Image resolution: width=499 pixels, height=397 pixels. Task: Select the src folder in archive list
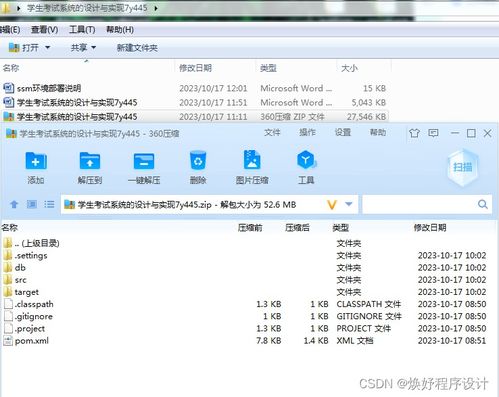click(x=20, y=280)
